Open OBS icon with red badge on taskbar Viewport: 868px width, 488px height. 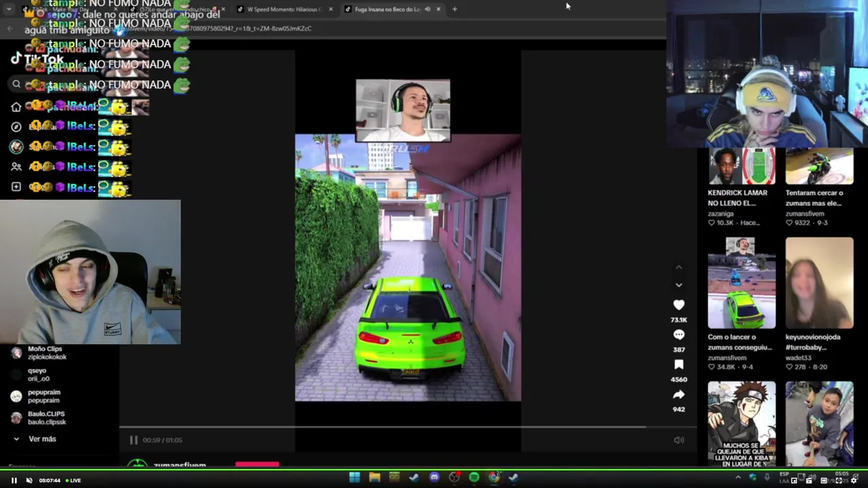click(454, 478)
